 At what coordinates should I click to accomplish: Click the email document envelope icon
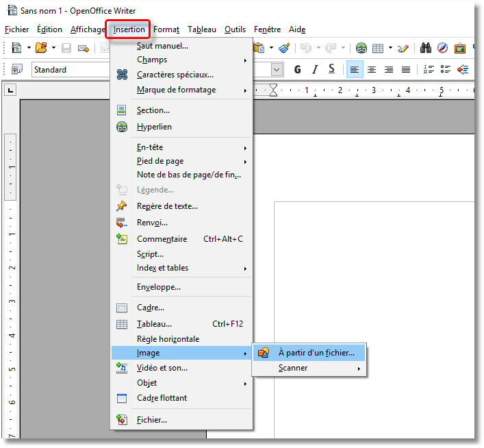tap(84, 48)
